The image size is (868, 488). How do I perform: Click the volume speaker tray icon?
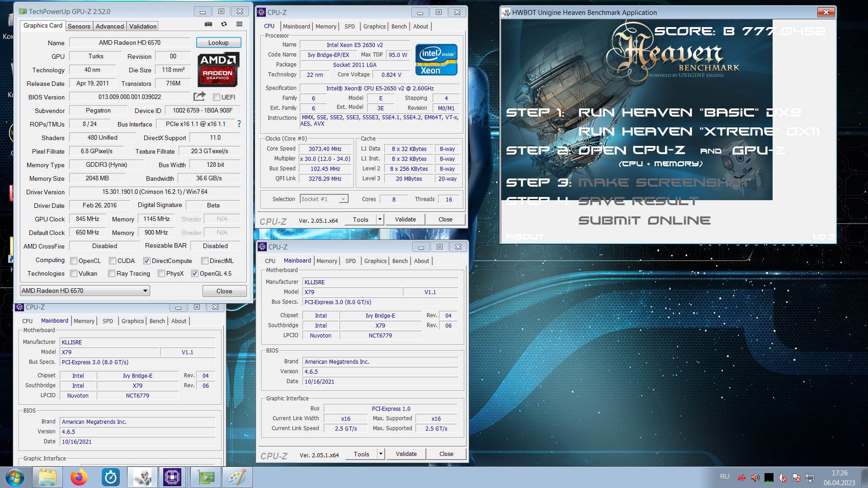click(x=755, y=478)
